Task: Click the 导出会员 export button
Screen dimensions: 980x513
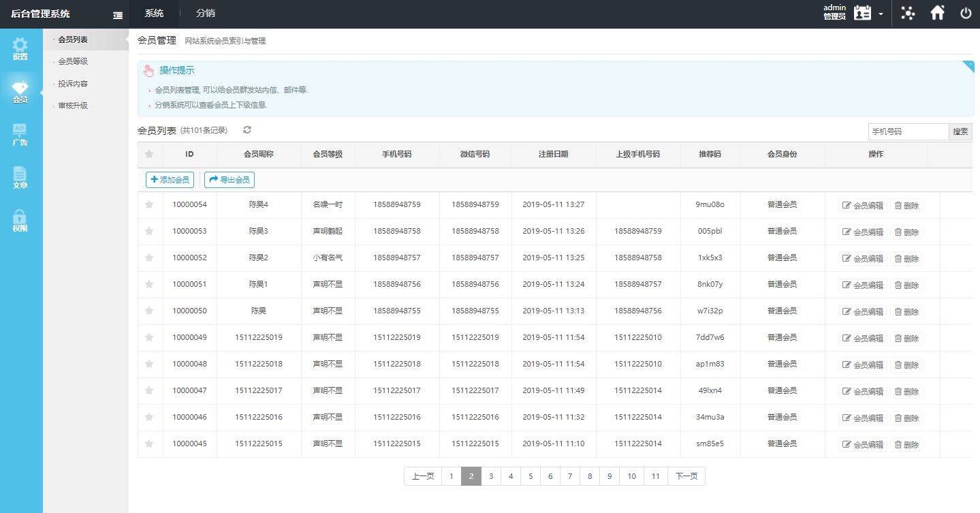Action: click(230, 180)
